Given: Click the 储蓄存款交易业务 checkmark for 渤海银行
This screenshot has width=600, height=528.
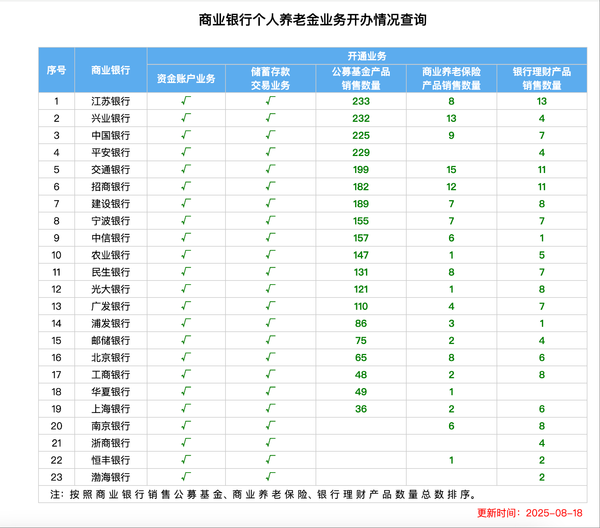Looking at the screenshot, I should [271, 477].
